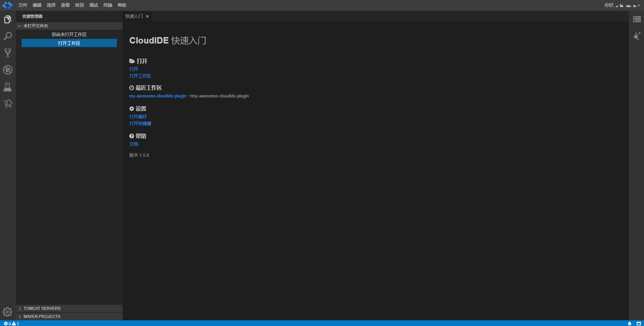Click the Settings gear at bottom left

tap(7, 312)
